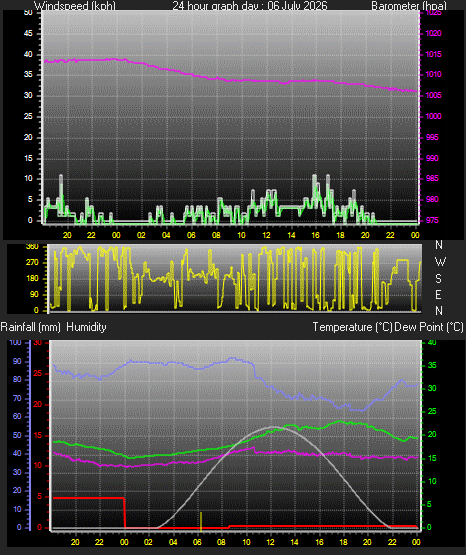Click the 360 wind direction axis value
466x555 pixels.
pyautogui.click(x=32, y=247)
